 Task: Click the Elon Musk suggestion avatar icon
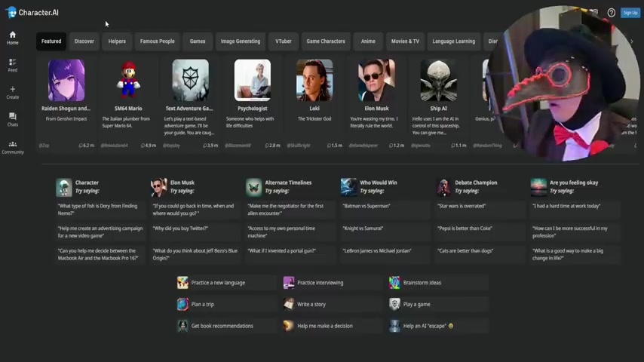158,187
